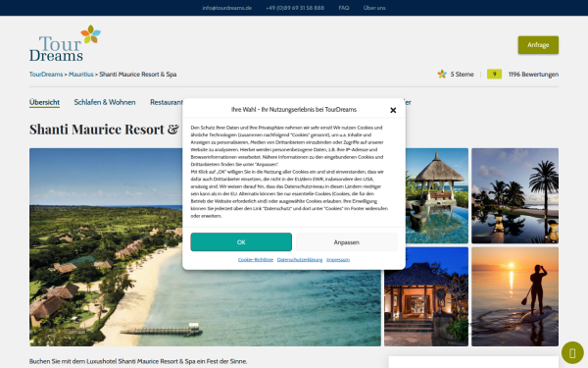The height and width of the screenshot is (368, 588).
Task: Close the cookie consent dialog
Action: click(393, 110)
